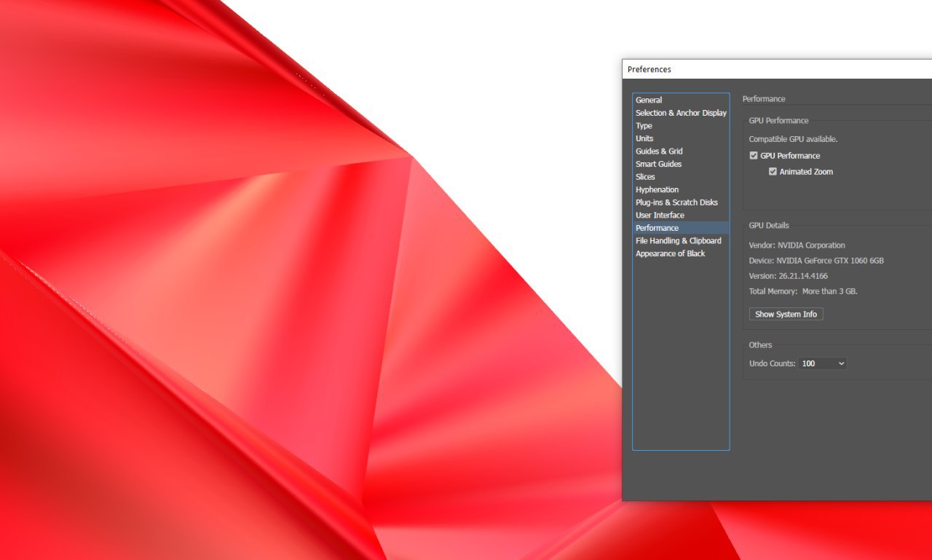The width and height of the screenshot is (932, 560).
Task: Toggle the GPU Performance checkbox
Action: (754, 156)
